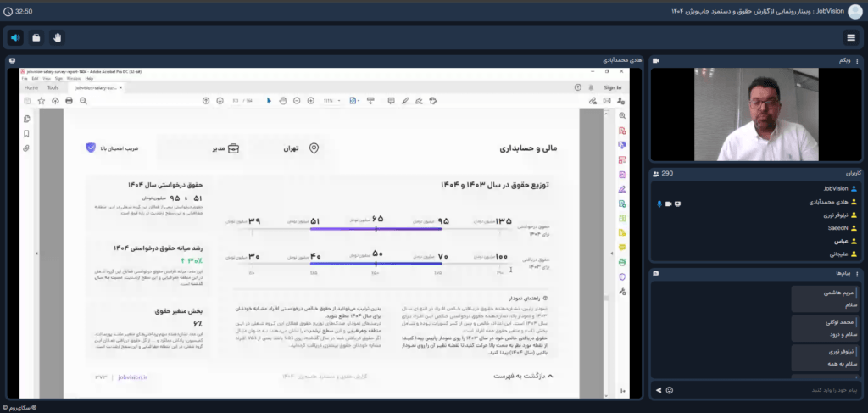Select the highlight pen tool
The width and height of the screenshot is (868, 413).
tap(405, 101)
